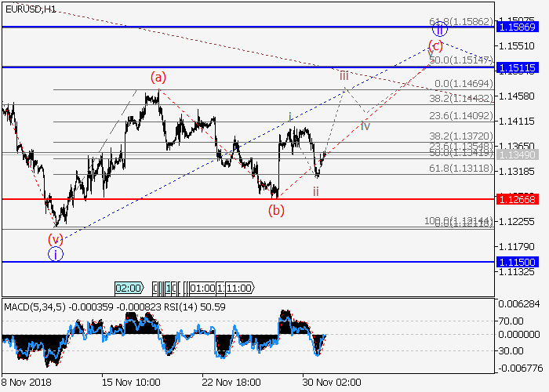Select the 1.15869 blue price tag

click(x=518, y=27)
